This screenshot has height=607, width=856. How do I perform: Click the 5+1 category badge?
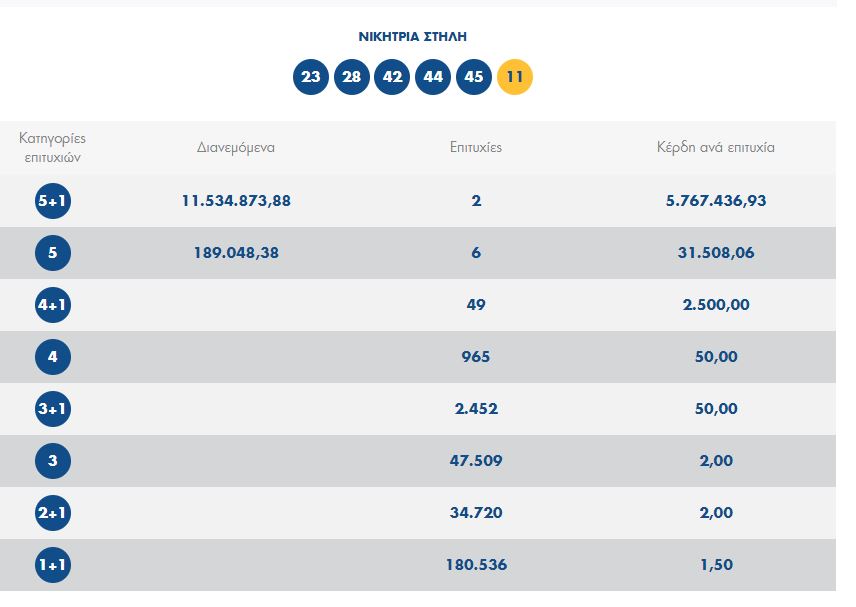[53, 201]
